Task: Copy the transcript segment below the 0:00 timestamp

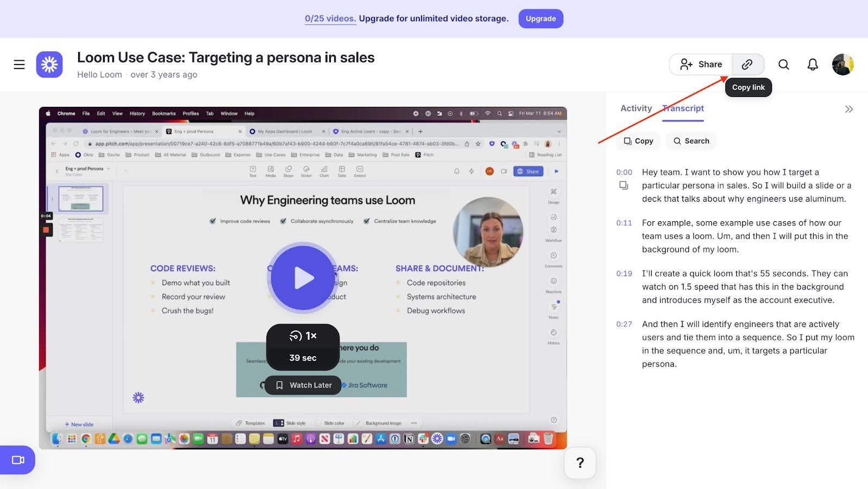Action: tap(624, 185)
